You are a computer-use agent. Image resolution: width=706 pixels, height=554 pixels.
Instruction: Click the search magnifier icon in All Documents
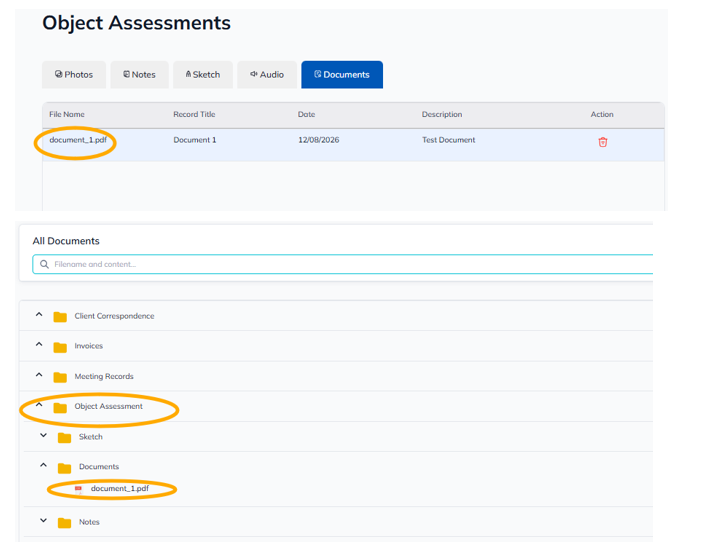click(x=44, y=264)
